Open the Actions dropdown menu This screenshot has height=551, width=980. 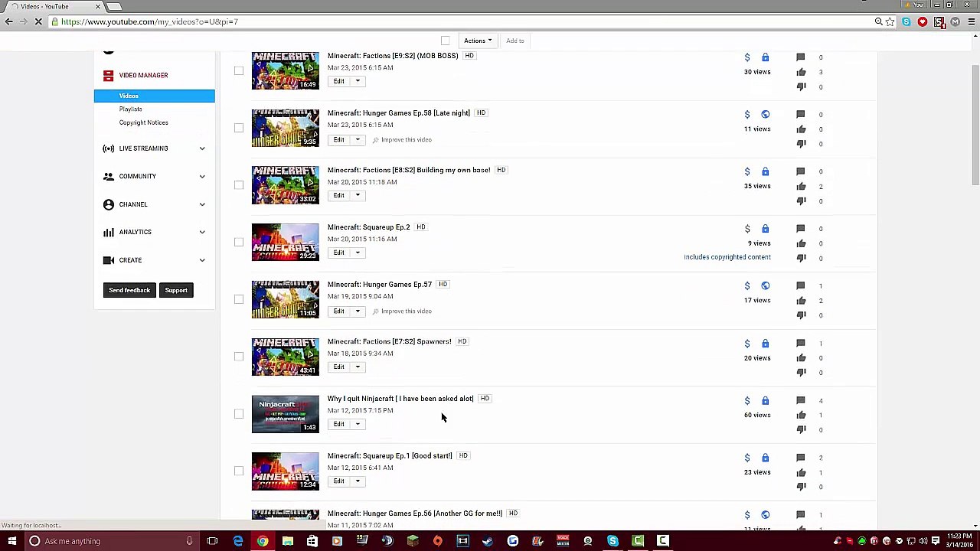click(477, 41)
